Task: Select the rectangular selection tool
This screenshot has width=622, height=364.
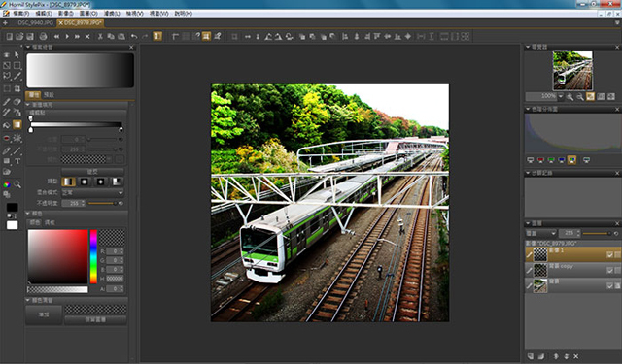Action: pyautogui.click(x=17, y=65)
